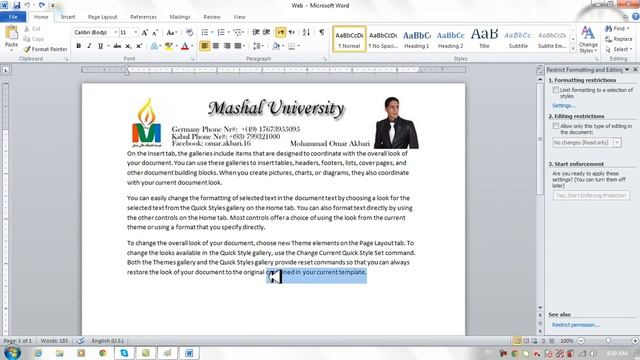Show paragraph marks

pyautogui.click(x=322, y=32)
